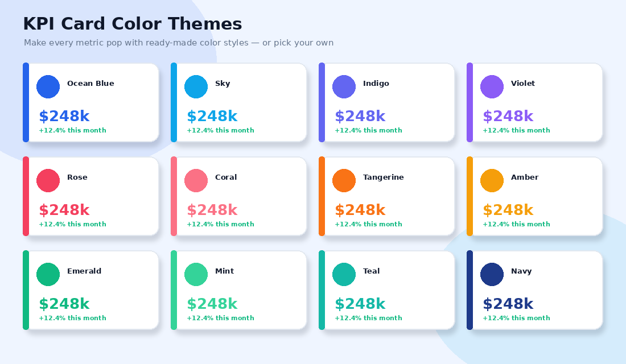Click the $248k value on Teal card

point(360,304)
